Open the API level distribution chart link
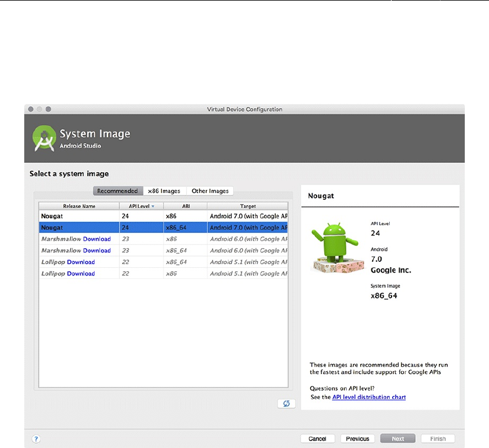The height and width of the screenshot is (448, 489). [369, 397]
